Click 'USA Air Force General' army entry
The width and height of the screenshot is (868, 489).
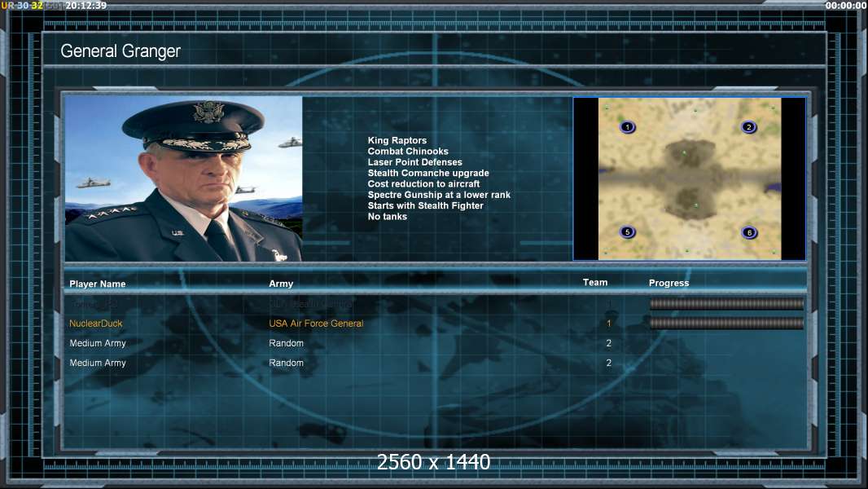[316, 324]
